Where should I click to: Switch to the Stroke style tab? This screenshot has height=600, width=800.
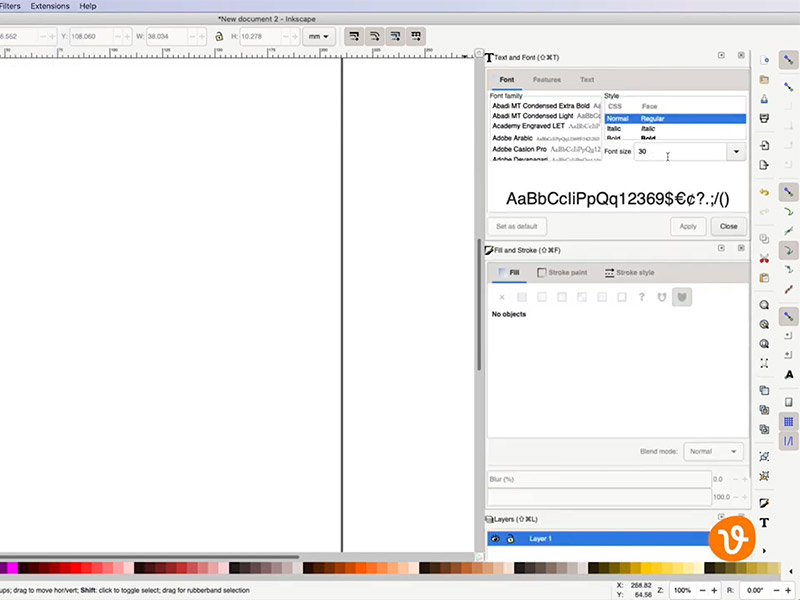pyautogui.click(x=630, y=272)
